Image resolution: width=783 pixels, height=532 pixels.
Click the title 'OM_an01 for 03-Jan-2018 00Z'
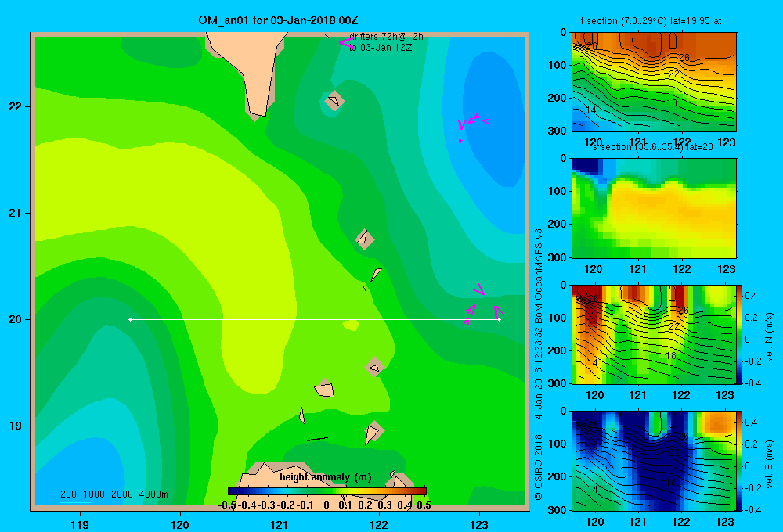[x=278, y=20]
